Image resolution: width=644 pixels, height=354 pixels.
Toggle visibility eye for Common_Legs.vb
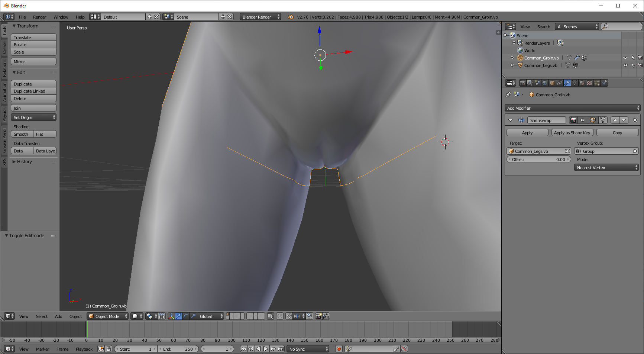click(625, 65)
